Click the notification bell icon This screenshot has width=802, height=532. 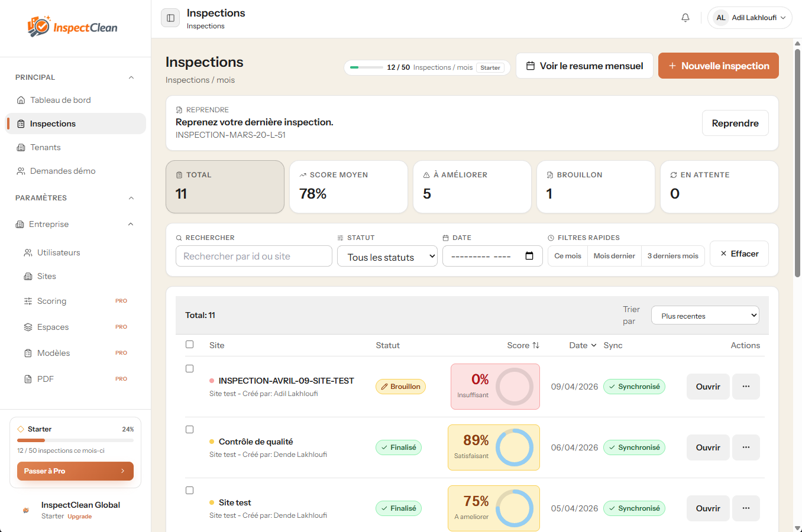point(685,18)
